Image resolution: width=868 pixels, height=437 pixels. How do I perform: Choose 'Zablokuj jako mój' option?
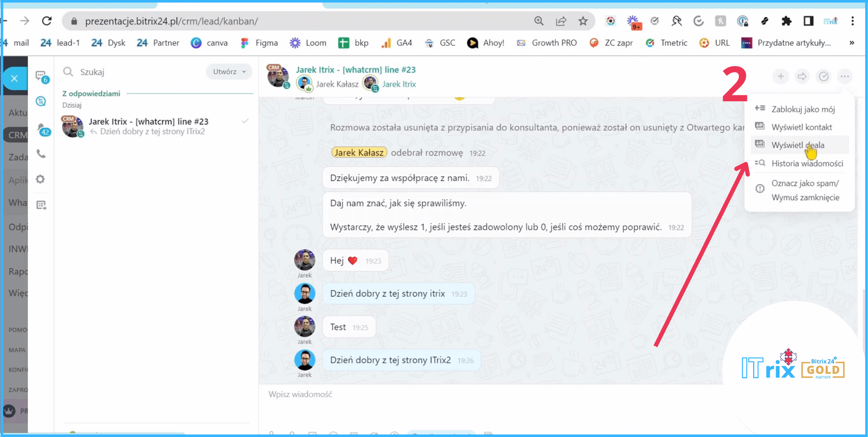pyautogui.click(x=803, y=109)
